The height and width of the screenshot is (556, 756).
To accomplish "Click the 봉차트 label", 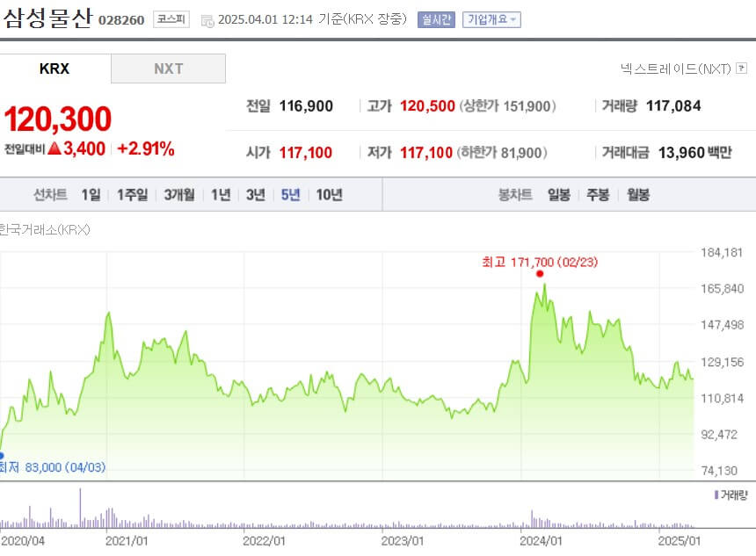I will click(x=515, y=195).
